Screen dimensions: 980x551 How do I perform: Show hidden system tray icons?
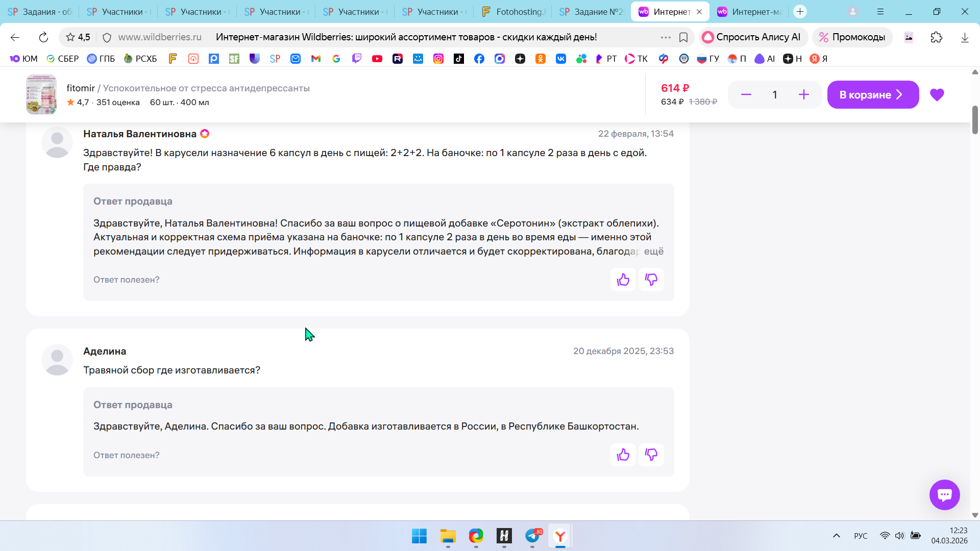tap(836, 536)
